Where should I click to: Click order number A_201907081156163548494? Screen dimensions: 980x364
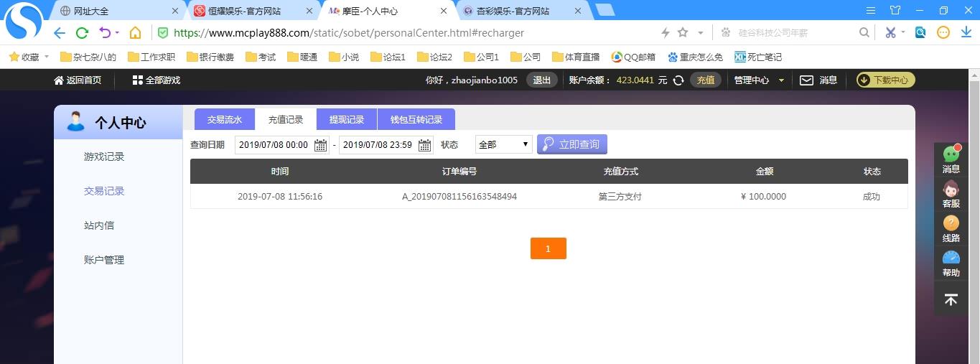(459, 197)
